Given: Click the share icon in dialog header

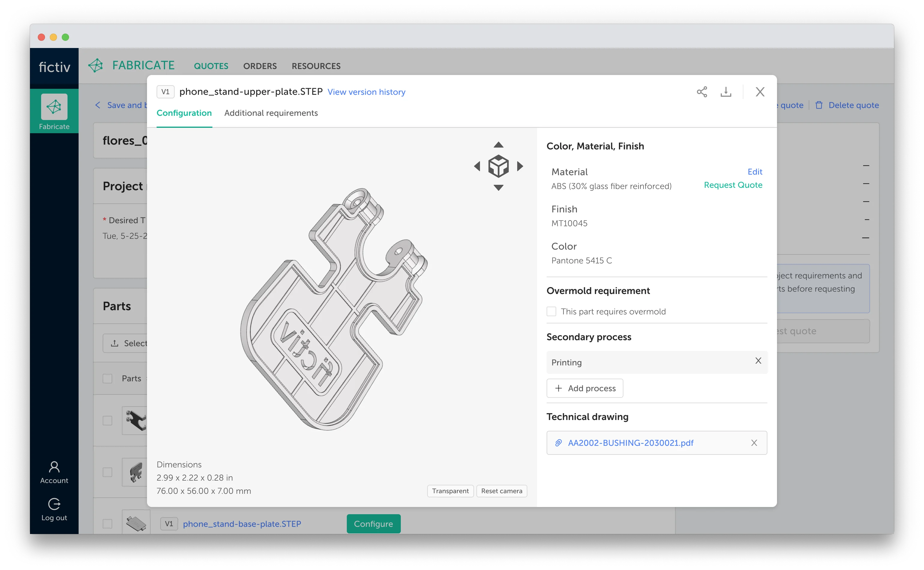Looking at the screenshot, I should [702, 92].
